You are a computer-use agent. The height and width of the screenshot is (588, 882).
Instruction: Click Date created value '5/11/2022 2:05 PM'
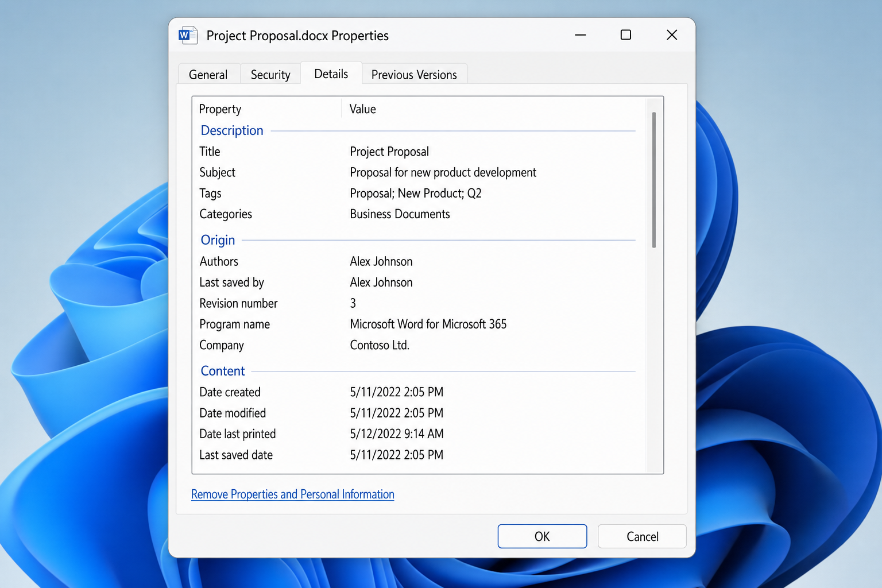397,392
